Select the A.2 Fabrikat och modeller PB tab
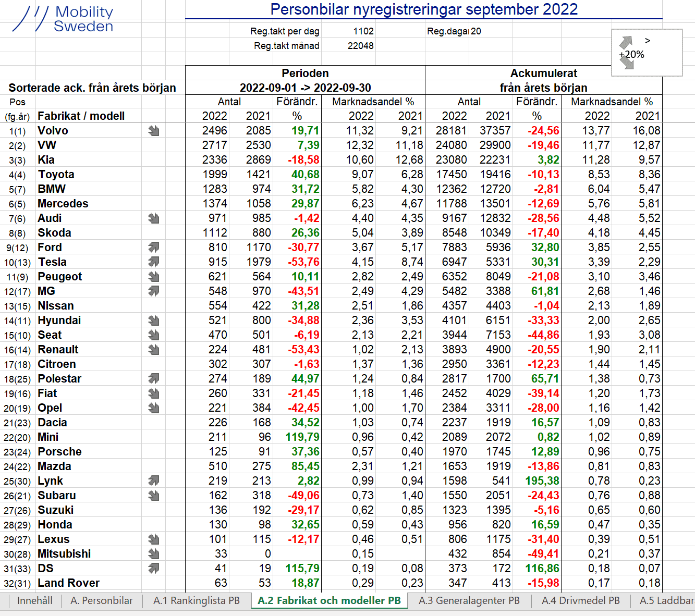This screenshot has height=616, width=695. (x=330, y=601)
